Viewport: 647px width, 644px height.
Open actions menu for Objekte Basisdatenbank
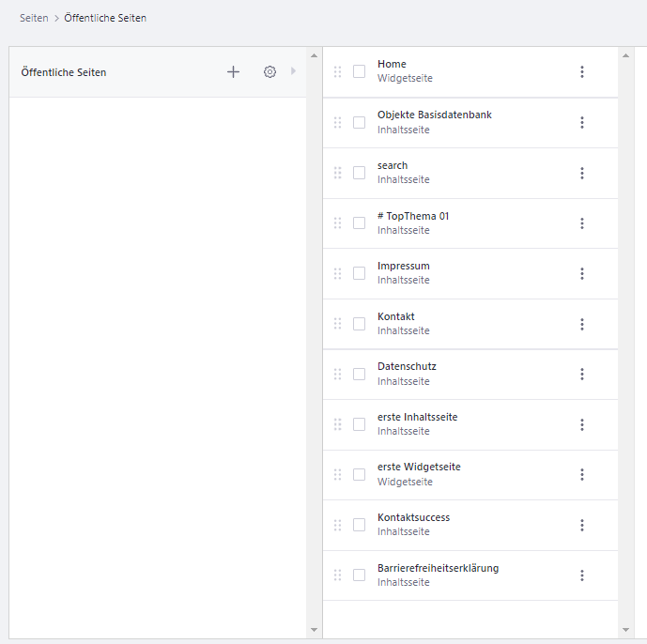pos(582,123)
